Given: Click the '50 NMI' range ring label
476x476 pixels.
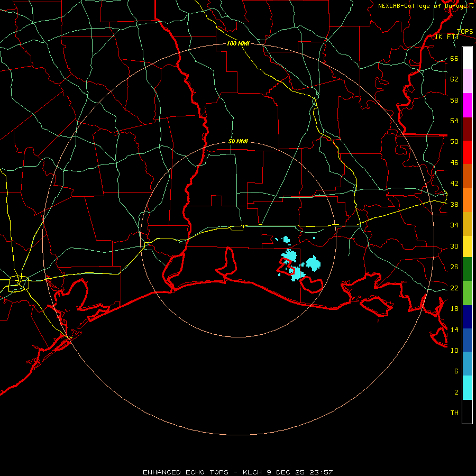Looking at the screenshot, I should [x=238, y=141].
